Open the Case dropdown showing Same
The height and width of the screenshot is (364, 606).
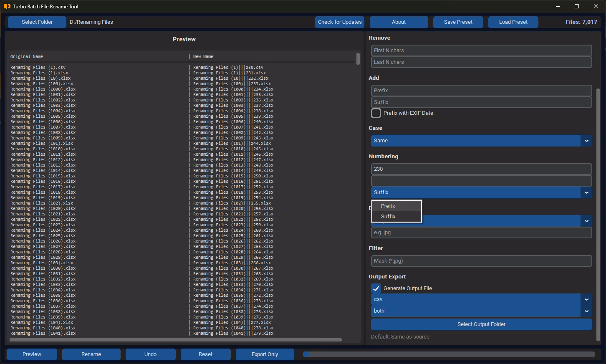[x=481, y=141]
